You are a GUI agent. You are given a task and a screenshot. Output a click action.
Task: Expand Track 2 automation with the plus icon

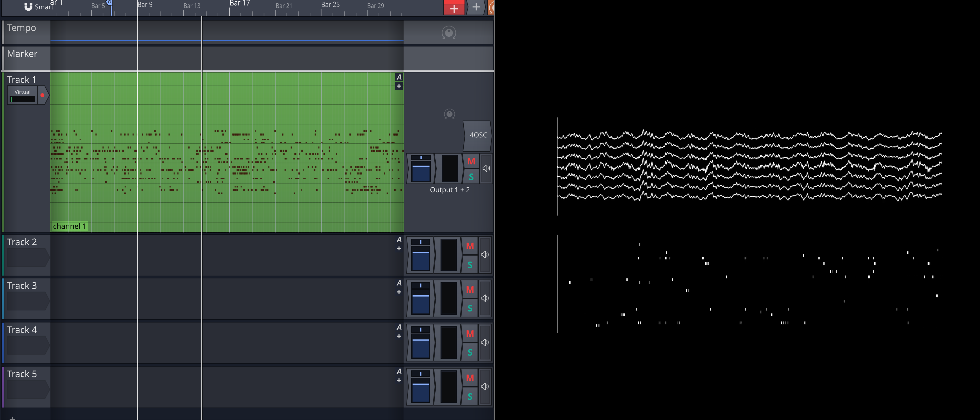pyautogui.click(x=399, y=248)
